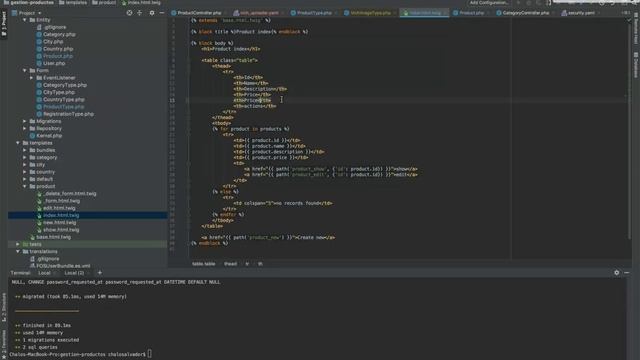Viewport: 640px width, 360px height.
Task: Expand the bundles folder
Action: [24, 150]
